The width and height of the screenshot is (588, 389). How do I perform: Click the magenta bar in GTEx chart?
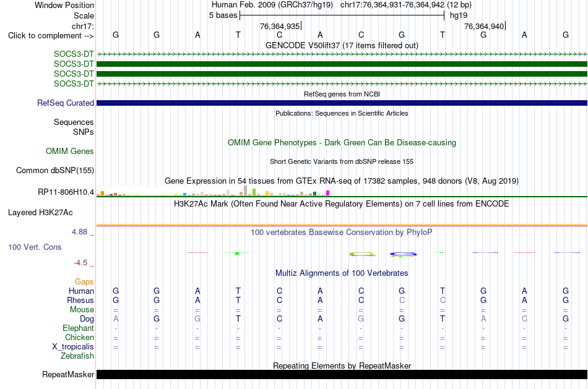328,193
